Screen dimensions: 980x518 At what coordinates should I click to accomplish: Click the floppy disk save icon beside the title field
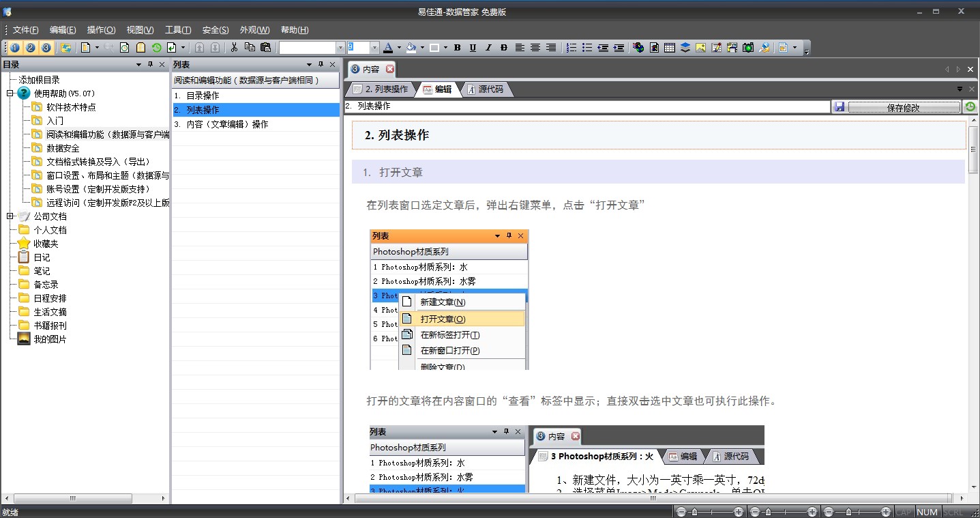pos(840,107)
